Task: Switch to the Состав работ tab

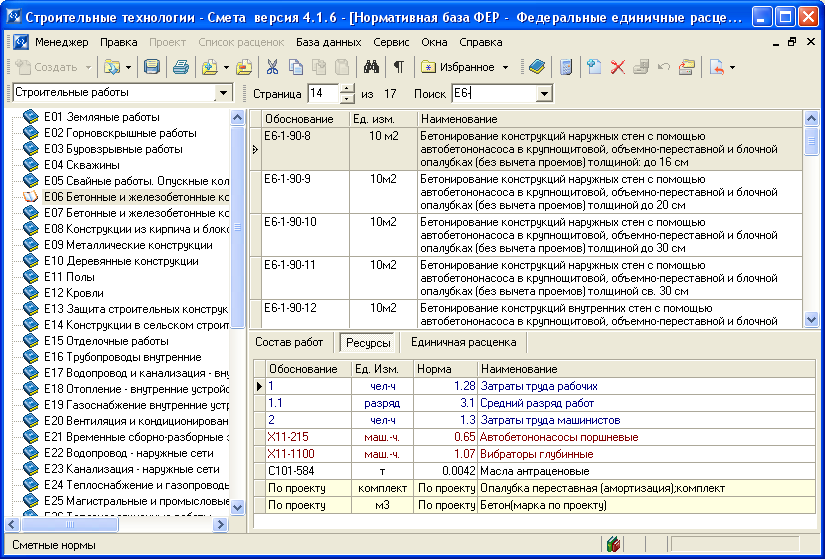Action: [x=289, y=342]
